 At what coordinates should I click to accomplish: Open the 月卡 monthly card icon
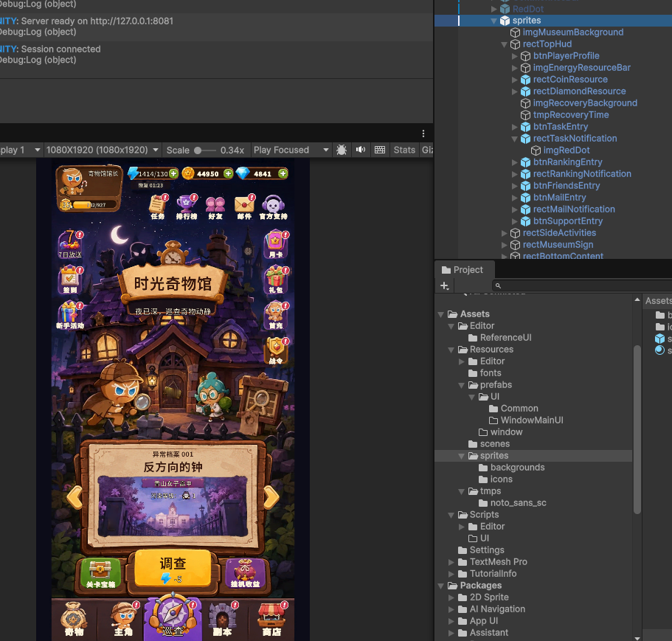point(276,244)
